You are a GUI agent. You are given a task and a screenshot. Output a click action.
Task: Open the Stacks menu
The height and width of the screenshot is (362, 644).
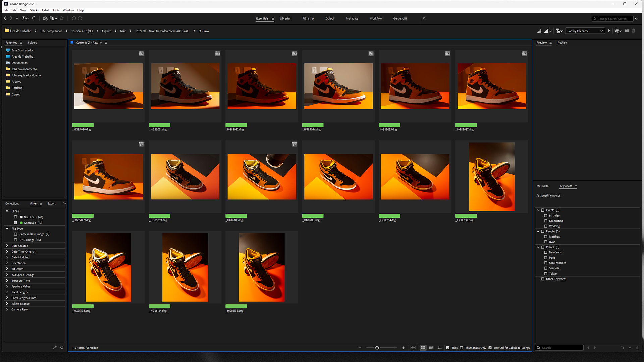click(34, 10)
